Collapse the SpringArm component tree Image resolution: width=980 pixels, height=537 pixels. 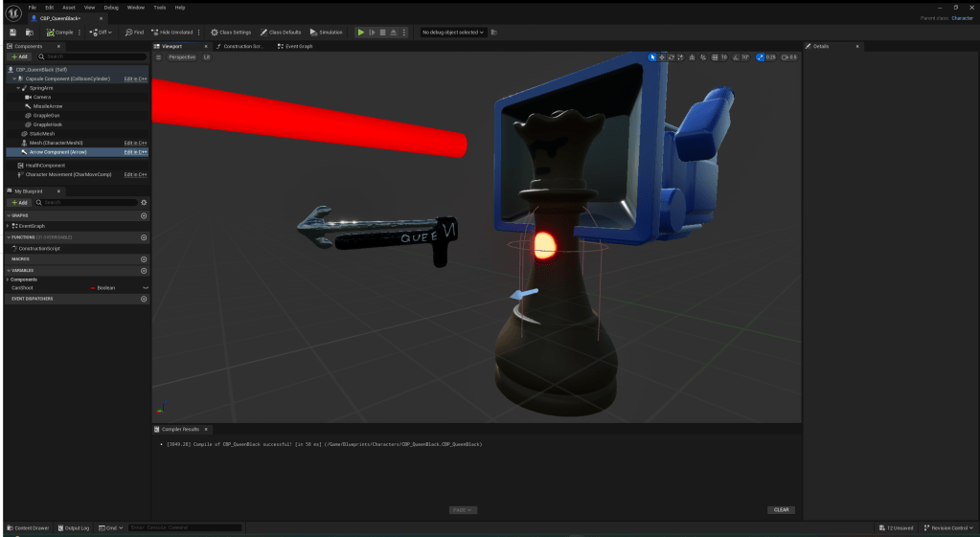17,88
